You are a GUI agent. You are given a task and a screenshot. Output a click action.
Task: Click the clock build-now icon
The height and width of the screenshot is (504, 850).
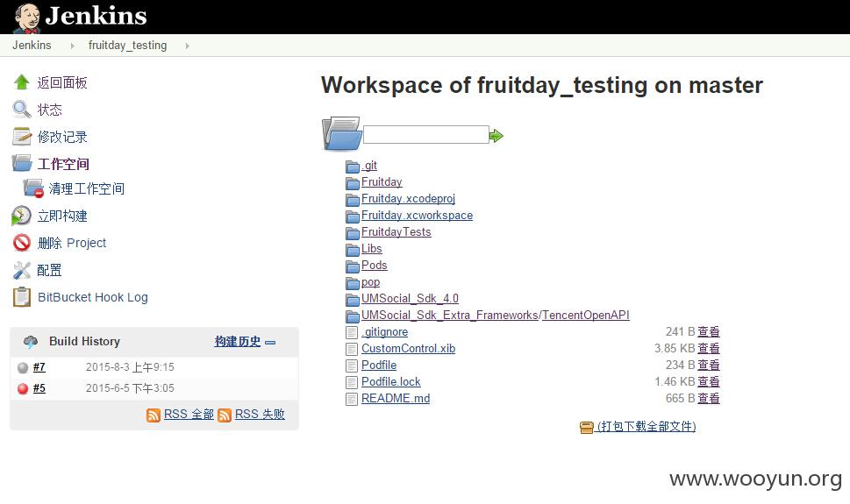21,216
